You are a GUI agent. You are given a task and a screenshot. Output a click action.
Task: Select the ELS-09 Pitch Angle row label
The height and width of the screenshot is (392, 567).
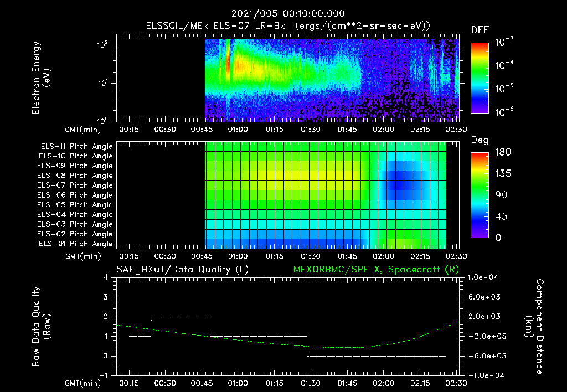[x=75, y=166]
